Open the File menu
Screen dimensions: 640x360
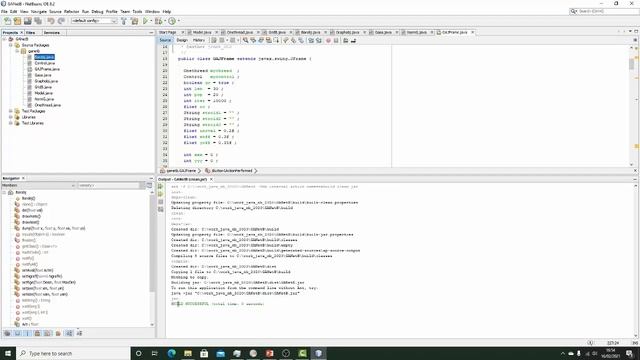click(4, 11)
